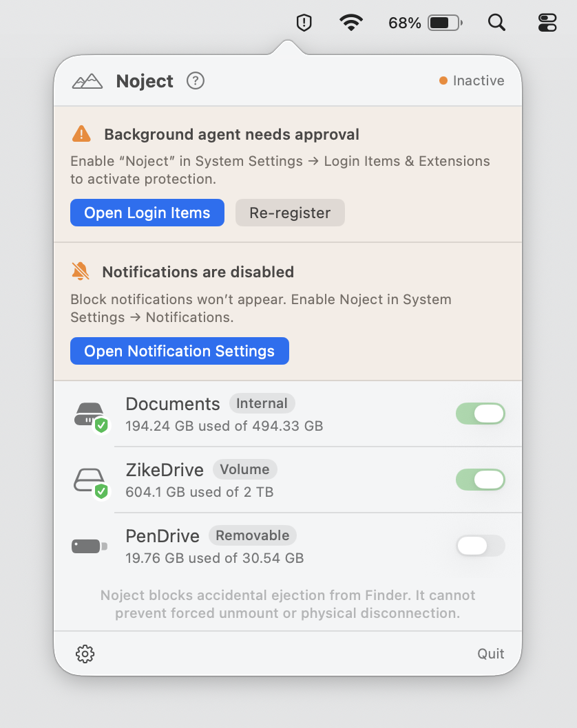Open the Wi-Fi menu bar icon
Screen dimensions: 577x728
coord(351,22)
